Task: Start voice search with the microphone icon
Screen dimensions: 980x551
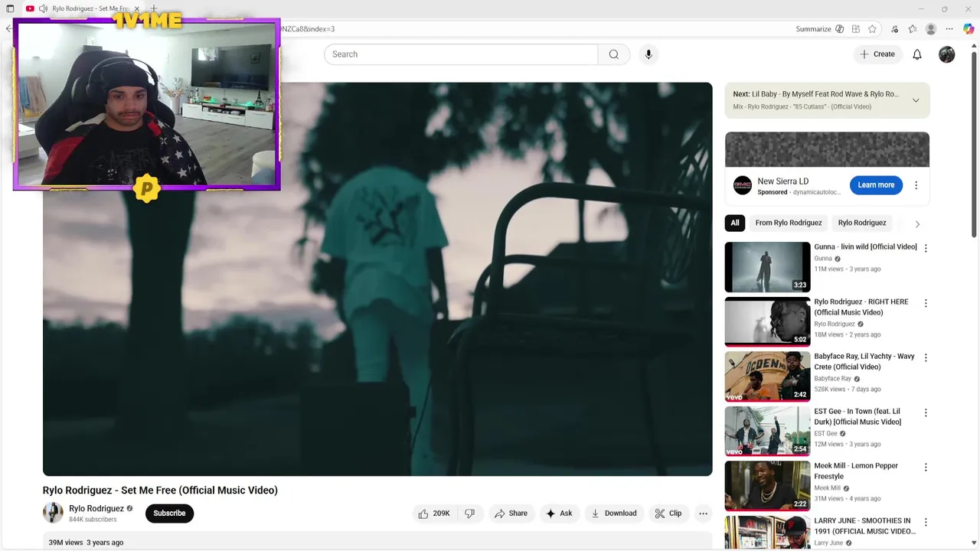Action: (x=648, y=54)
